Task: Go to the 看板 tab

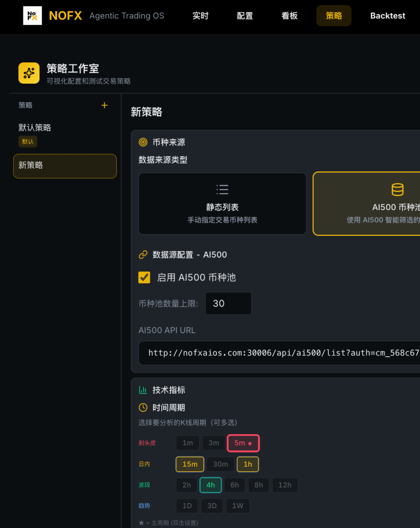Action: click(x=289, y=16)
